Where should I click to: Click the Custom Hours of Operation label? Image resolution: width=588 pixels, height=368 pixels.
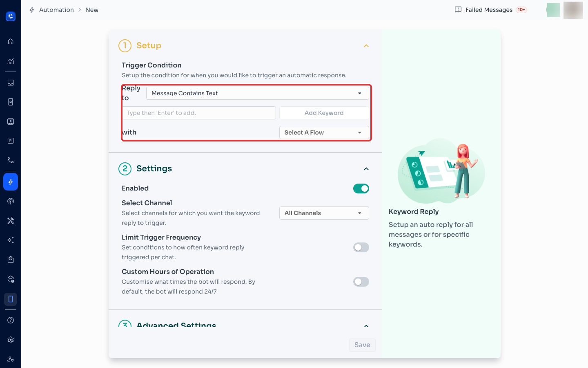168,272
